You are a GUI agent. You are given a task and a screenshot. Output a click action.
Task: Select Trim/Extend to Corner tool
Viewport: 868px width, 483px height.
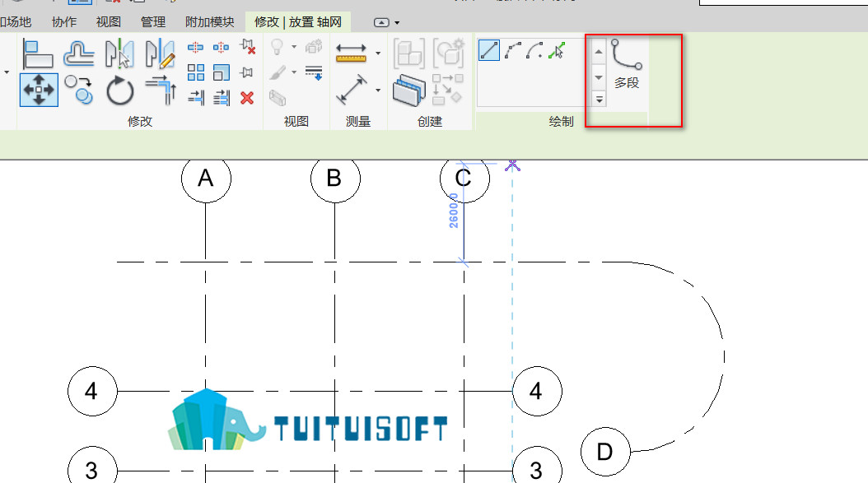[x=161, y=91]
